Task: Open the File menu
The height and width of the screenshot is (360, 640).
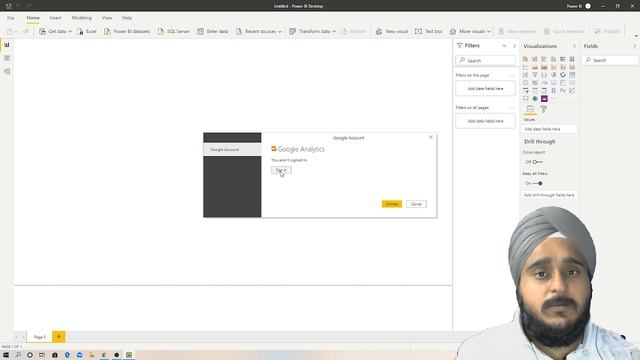Action: (x=11, y=18)
